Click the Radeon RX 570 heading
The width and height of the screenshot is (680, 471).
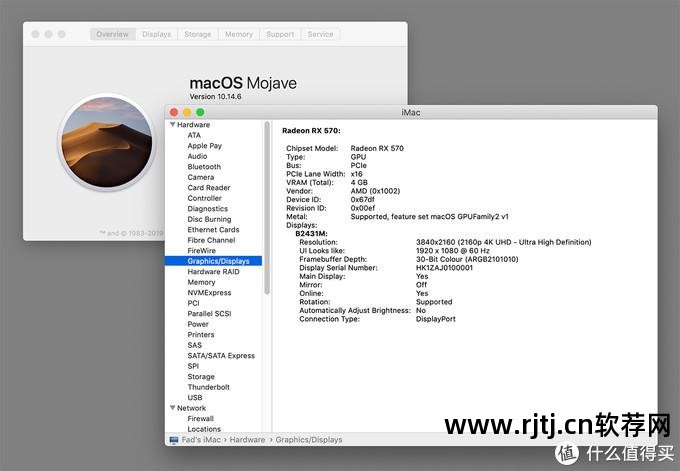[x=311, y=131]
